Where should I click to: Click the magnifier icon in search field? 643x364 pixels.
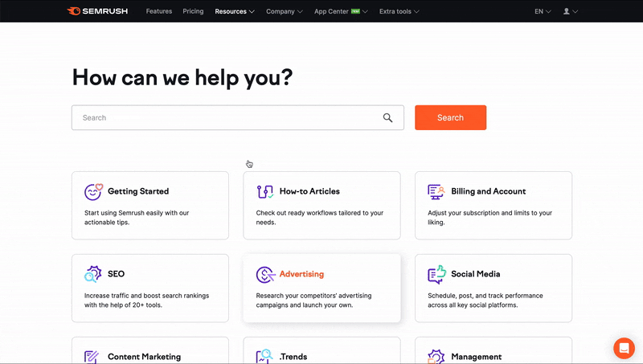pos(387,118)
